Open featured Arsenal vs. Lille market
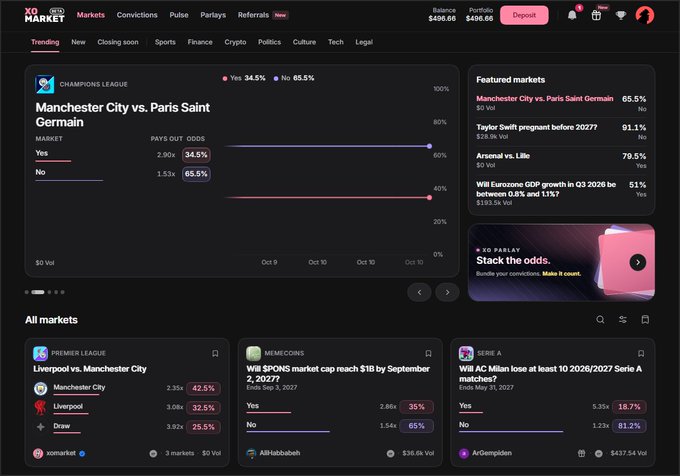Screen dimensions: 680x476 coord(561,160)
